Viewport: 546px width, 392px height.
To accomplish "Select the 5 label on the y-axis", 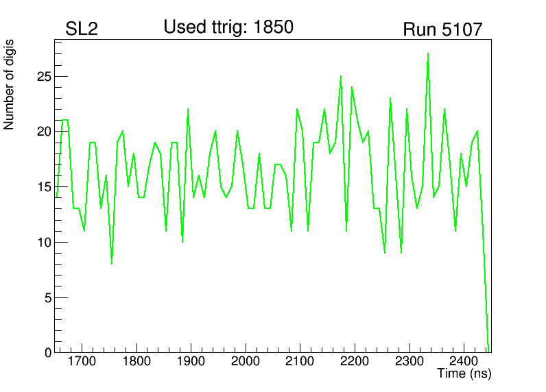I will [48, 297].
